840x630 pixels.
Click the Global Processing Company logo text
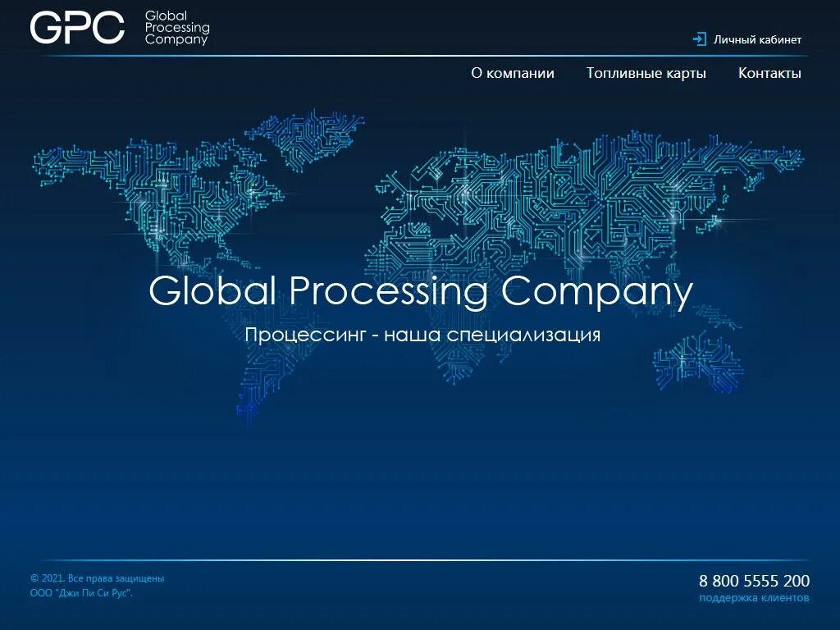(x=177, y=28)
